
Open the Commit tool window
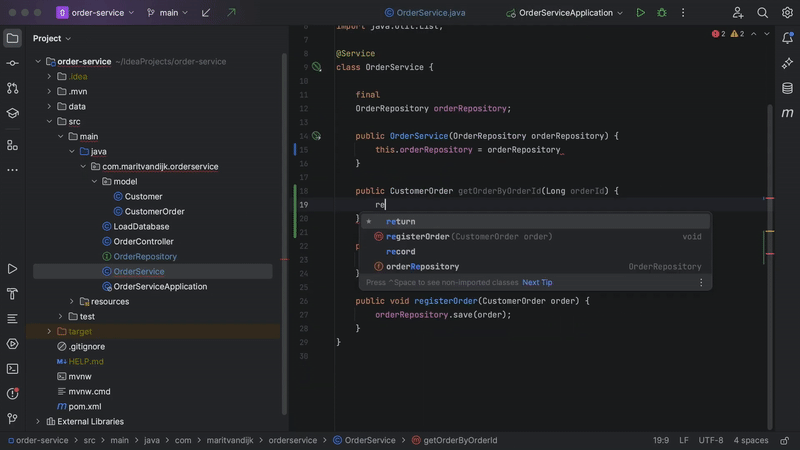[12, 63]
